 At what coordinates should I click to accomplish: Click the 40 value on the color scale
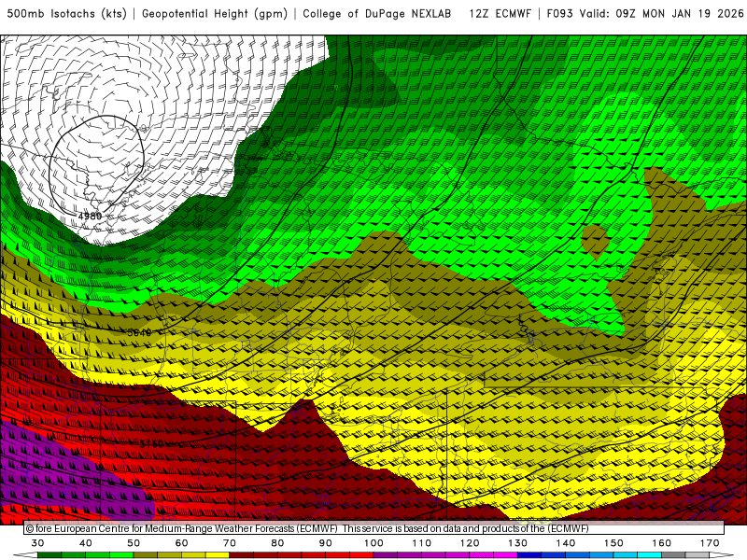86,543
